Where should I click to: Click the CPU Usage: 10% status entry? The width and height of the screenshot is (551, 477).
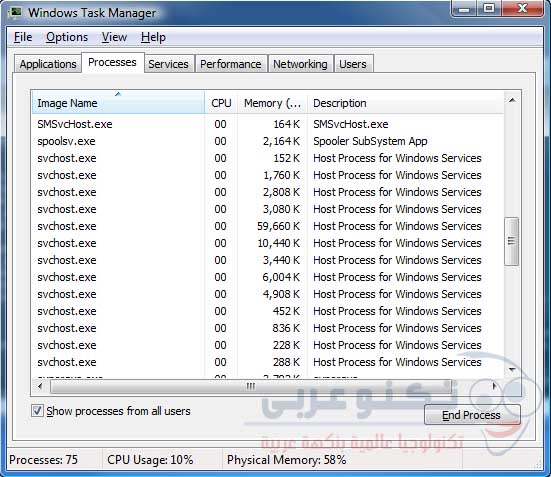150,460
